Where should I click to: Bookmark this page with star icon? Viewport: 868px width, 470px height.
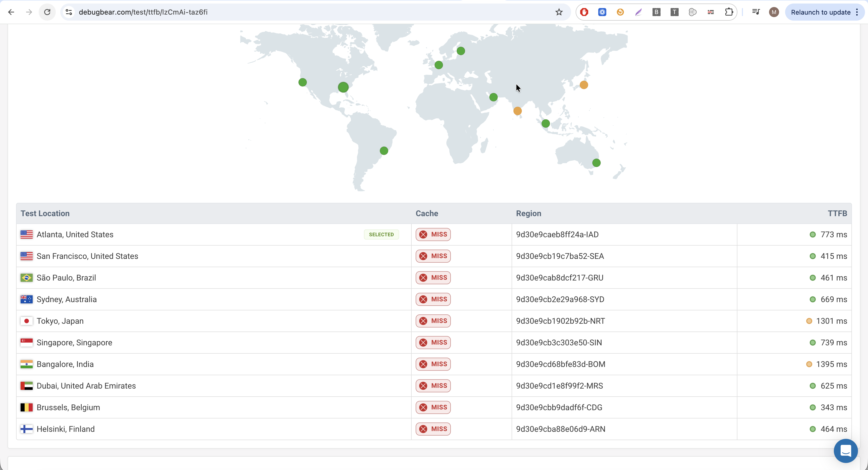(x=559, y=12)
